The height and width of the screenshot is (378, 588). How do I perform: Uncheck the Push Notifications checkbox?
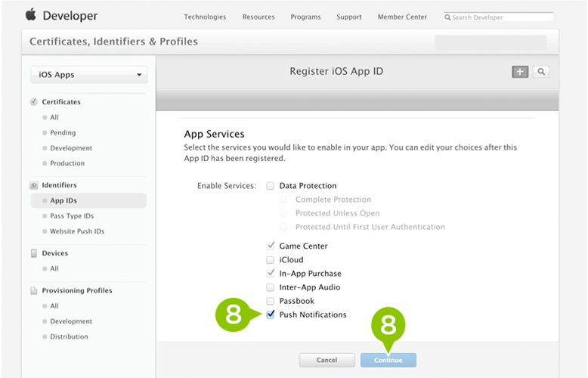pyautogui.click(x=271, y=314)
